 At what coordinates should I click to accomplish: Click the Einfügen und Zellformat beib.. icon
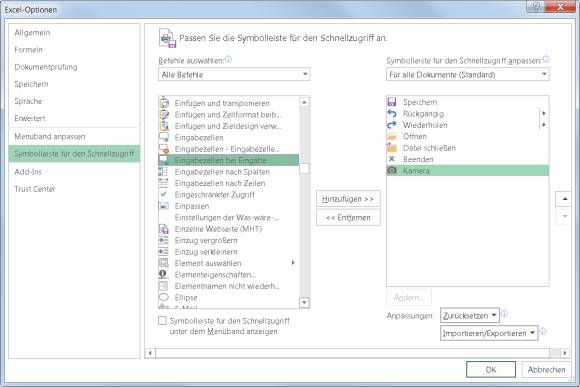[164, 114]
